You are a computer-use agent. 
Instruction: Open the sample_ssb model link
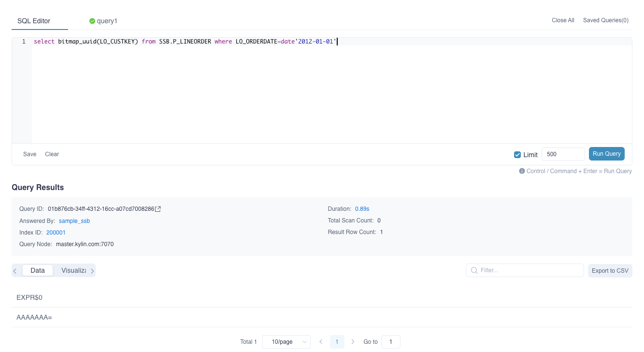coord(74,221)
